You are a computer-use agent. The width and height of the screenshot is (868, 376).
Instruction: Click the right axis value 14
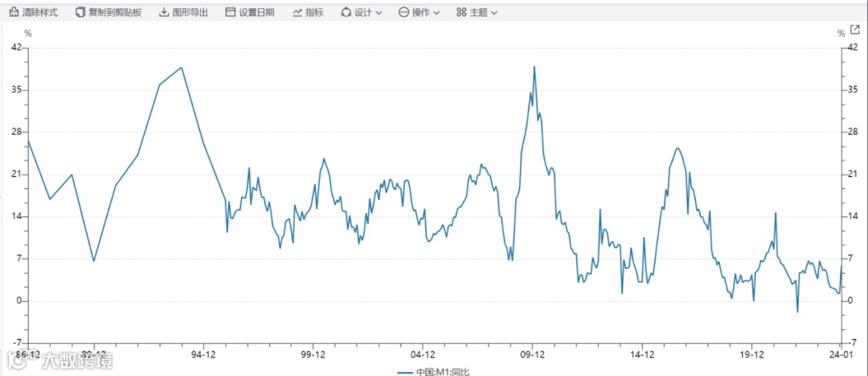(x=853, y=216)
